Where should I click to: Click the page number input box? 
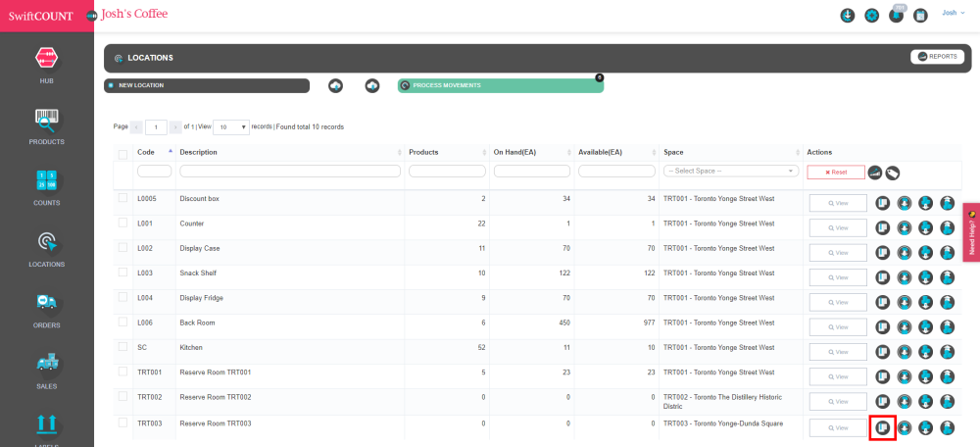pyautogui.click(x=156, y=126)
